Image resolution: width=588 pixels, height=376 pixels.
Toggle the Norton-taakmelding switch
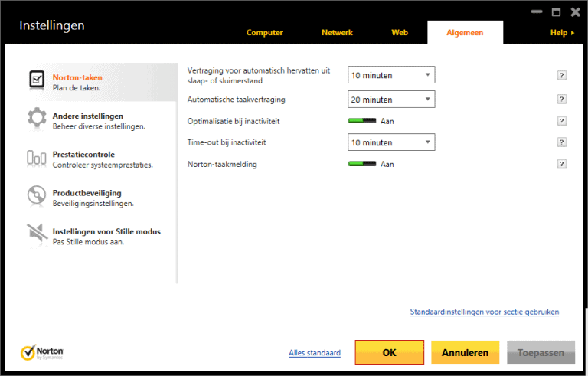pyautogui.click(x=362, y=164)
